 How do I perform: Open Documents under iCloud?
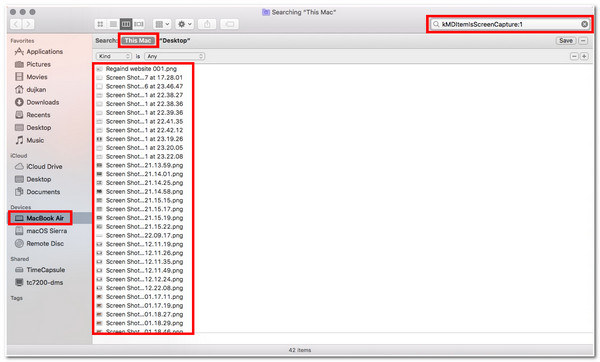tap(37, 192)
